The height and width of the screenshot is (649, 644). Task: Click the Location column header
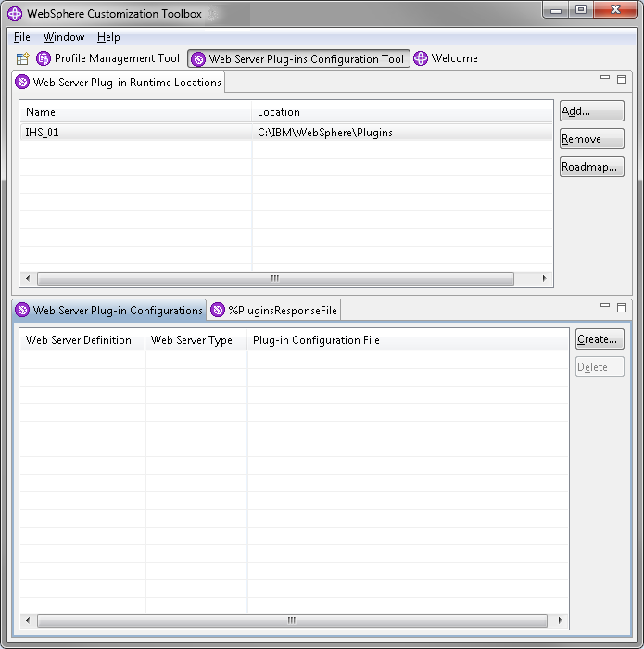402,112
